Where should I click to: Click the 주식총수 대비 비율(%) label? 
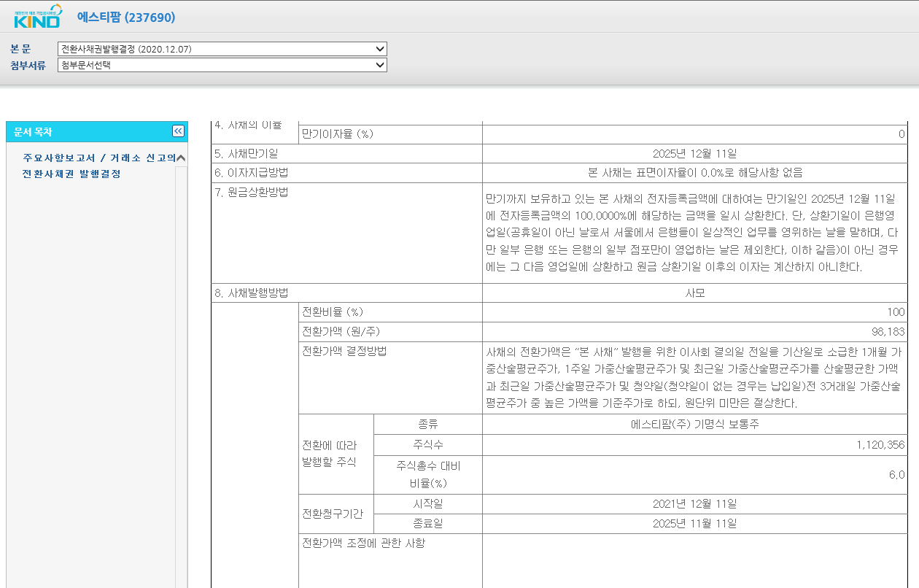[428, 474]
